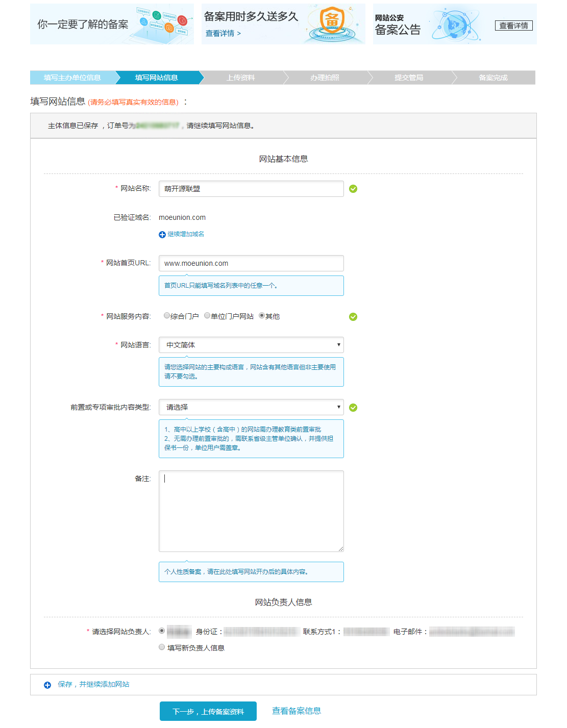Select the 其他 radio option

tap(262, 316)
